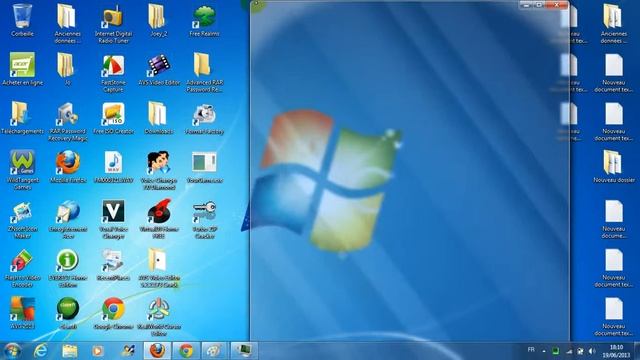
Task: Switch to Firefox on the taskbar
Action: [157, 351]
